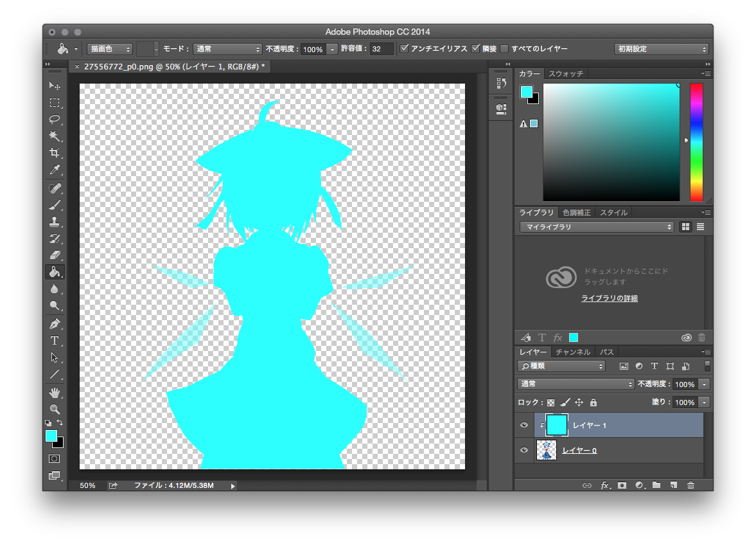Select the Paint Bucket tool
Image resolution: width=756 pixels, height=549 pixels.
tap(55, 272)
